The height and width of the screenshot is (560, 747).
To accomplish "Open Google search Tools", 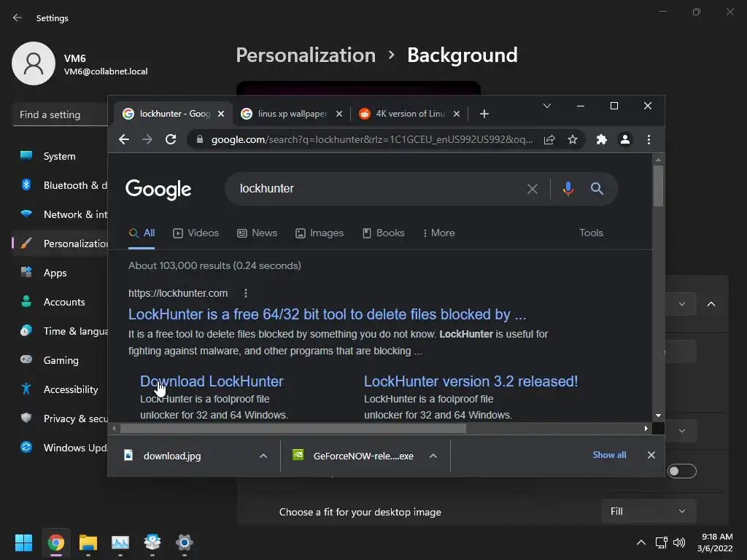I will [591, 233].
